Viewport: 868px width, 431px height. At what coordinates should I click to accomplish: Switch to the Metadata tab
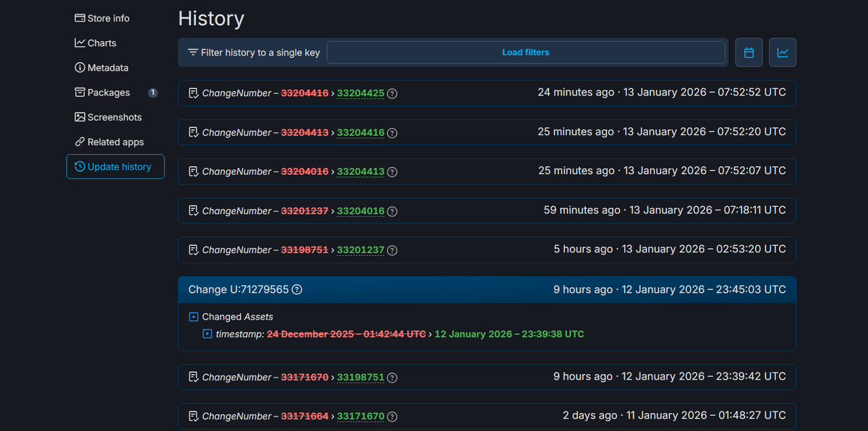click(101, 67)
